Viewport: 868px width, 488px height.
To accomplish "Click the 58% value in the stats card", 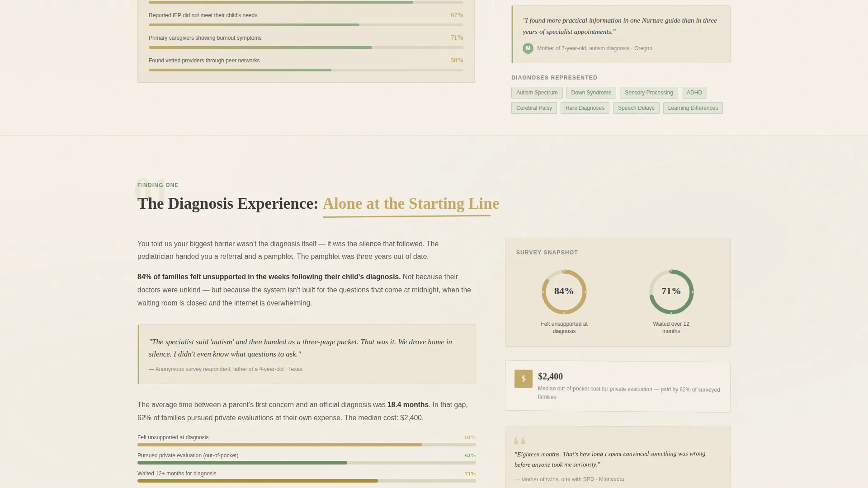I will [x=457, y=61].
